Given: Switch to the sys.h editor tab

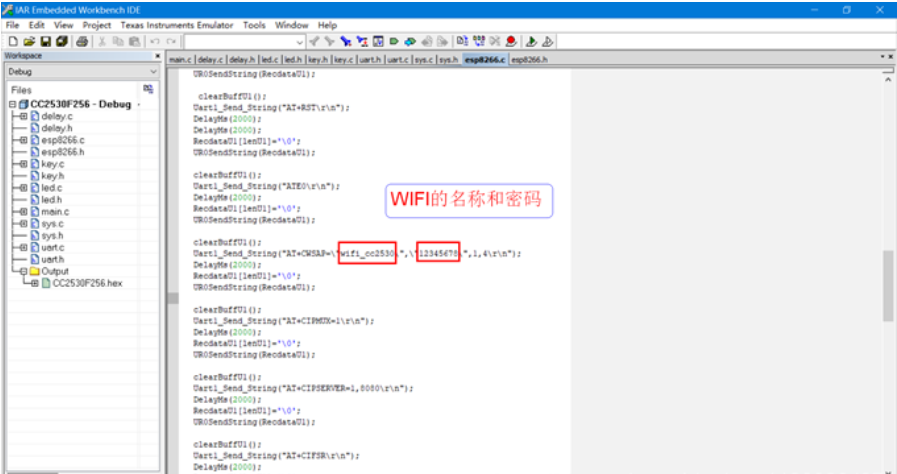Looking at the screenshot, I should 449,59.
